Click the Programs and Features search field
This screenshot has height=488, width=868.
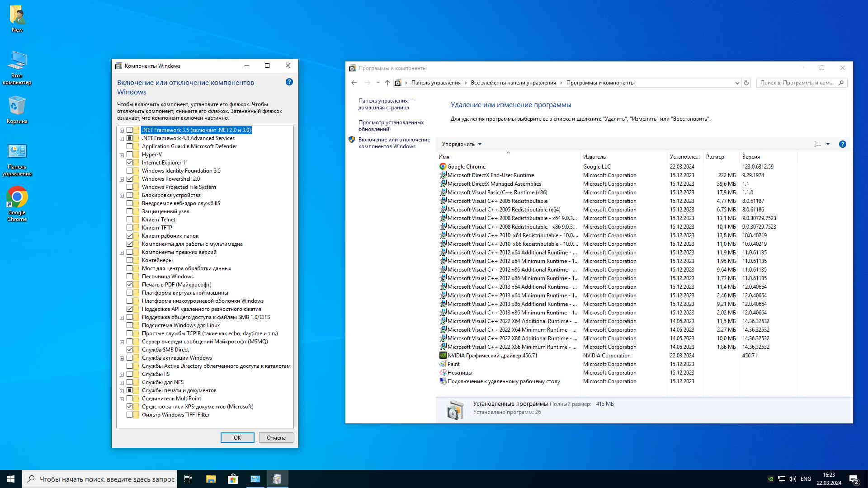point(797,83)
